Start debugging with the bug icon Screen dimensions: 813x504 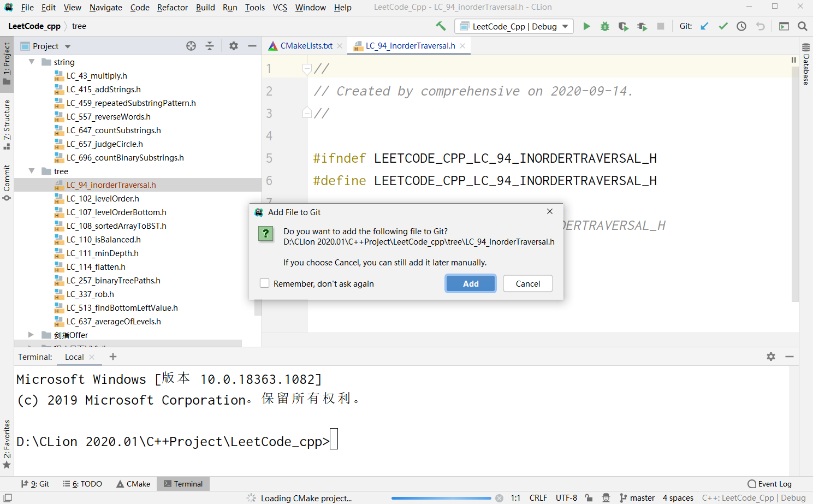coord(605,26)
